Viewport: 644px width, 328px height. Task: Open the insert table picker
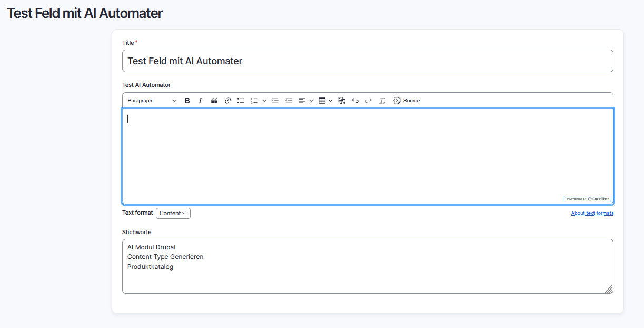coord(323,100)
